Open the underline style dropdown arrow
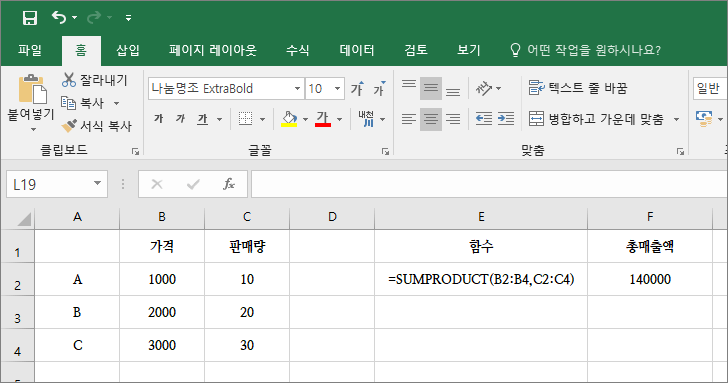The image size is (728, 383). [x=220, y=120]
